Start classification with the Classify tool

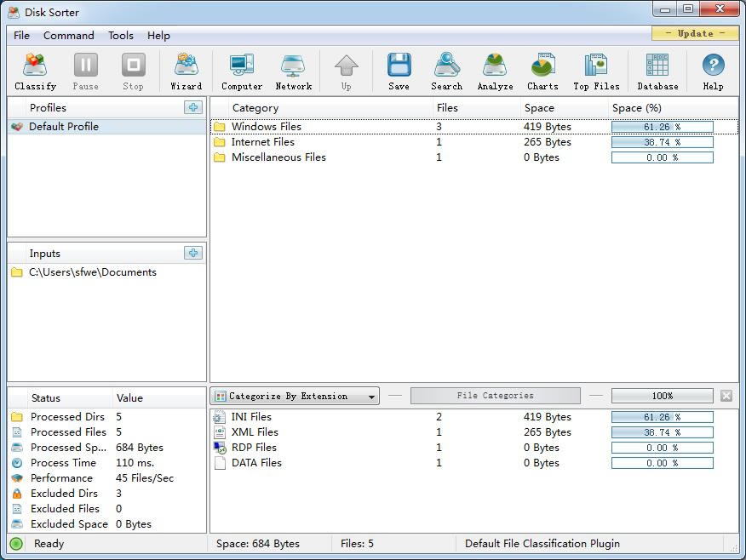tap(35, 71)
